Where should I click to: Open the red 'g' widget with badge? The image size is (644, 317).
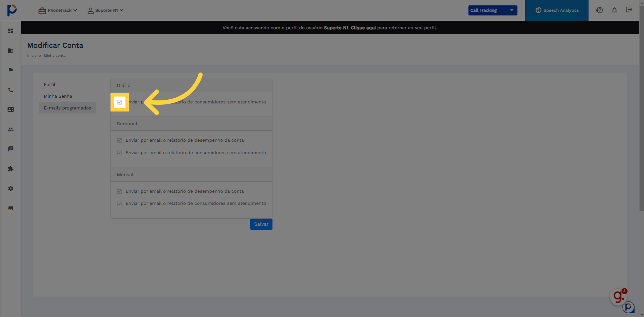pyautogui.click(x=619, y=297)
